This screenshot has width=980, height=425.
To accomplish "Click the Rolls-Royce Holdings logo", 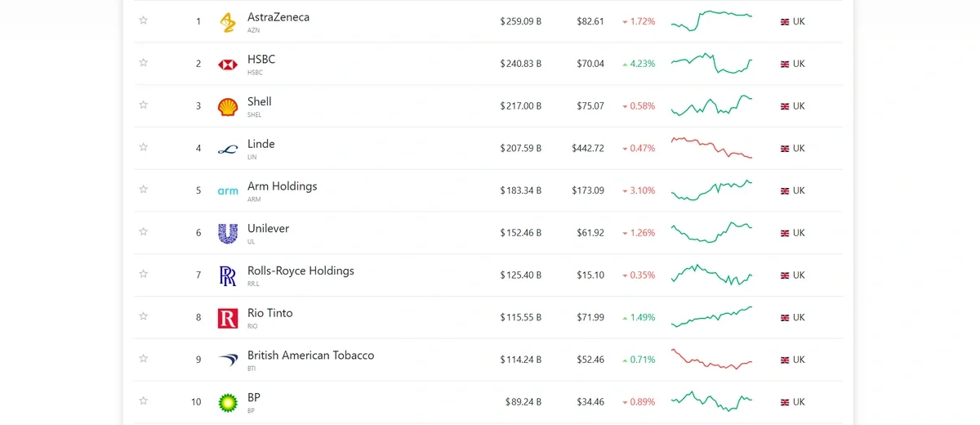I will click(228, 276).
